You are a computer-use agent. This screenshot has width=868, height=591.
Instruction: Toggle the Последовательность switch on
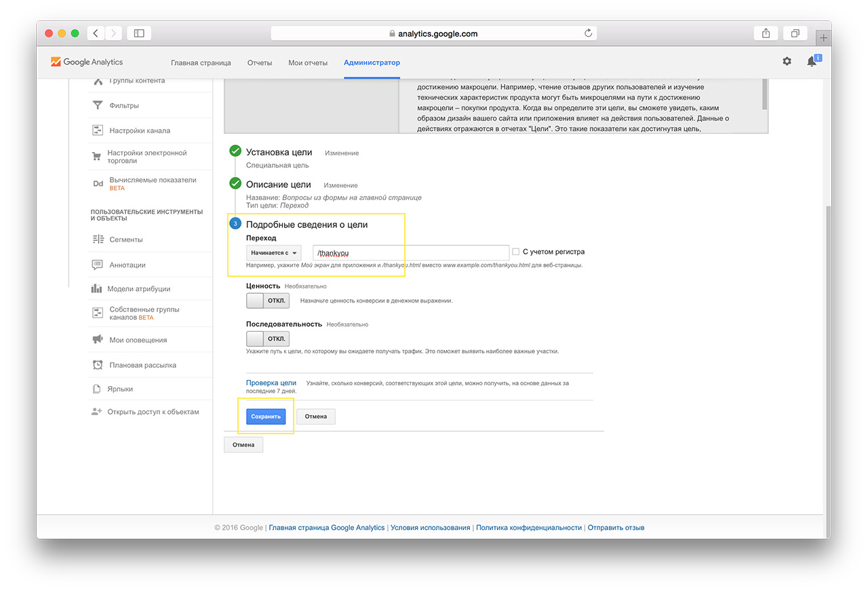tap(267, 339)
